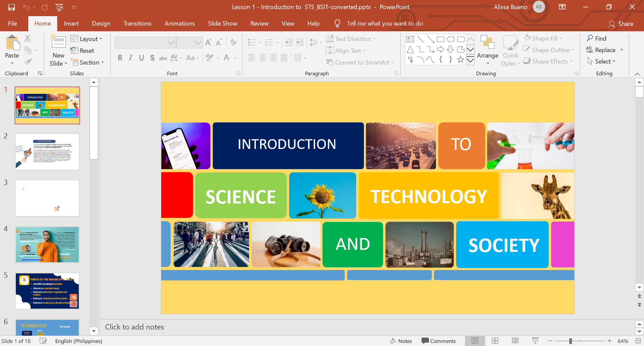The height and width of the screenshot is (346, 644).
Task: Open Comments pane from status bar
Action: coord(438,341)
